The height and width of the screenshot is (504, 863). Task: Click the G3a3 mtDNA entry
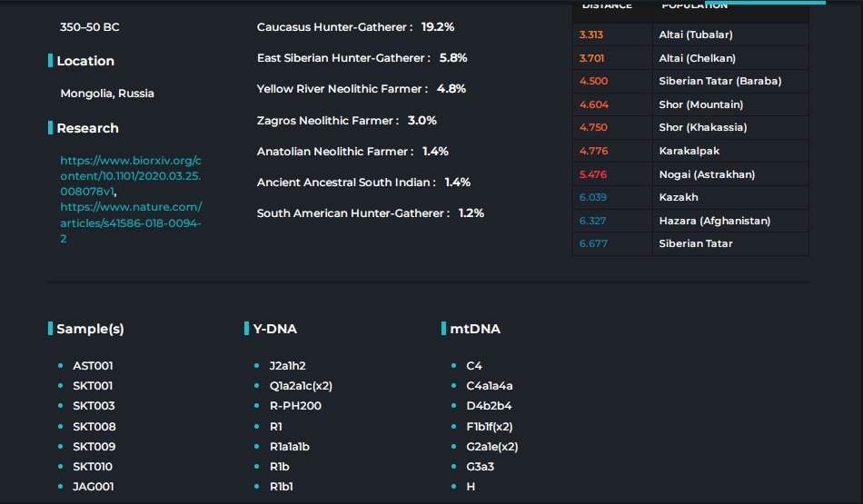[480, 467]
